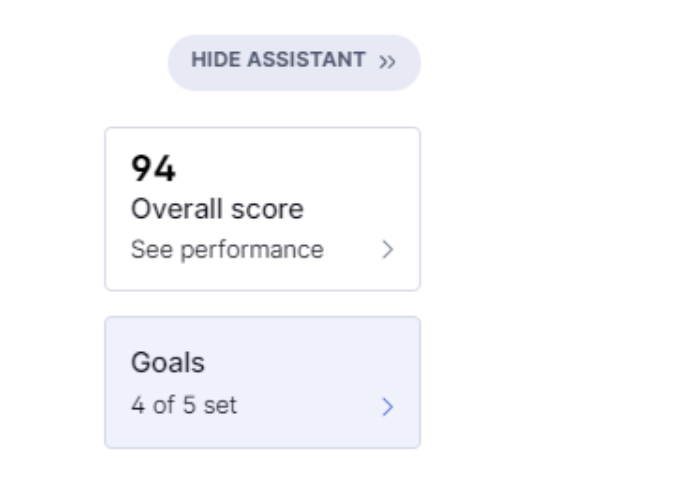Click the double chevron icon beside Hide Assistant
The image size is (698, 494).
[387, 62]
